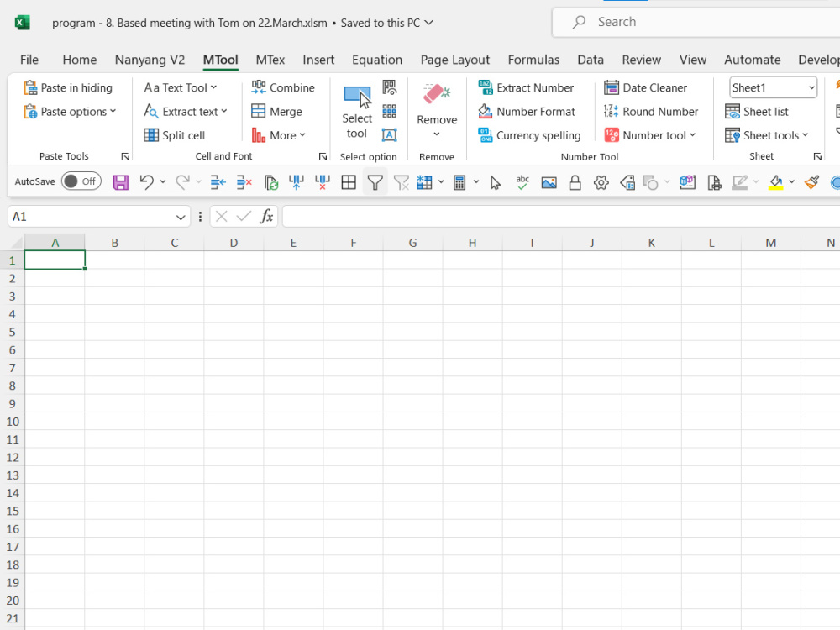
Task: Click the delete column icon with red X
Action: tap(323, 182)
